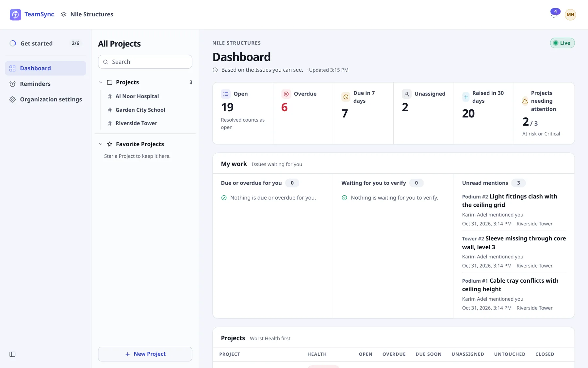Sort projects by the OVERDUE column
588x368 pixels.
click(x=394, y=354)
